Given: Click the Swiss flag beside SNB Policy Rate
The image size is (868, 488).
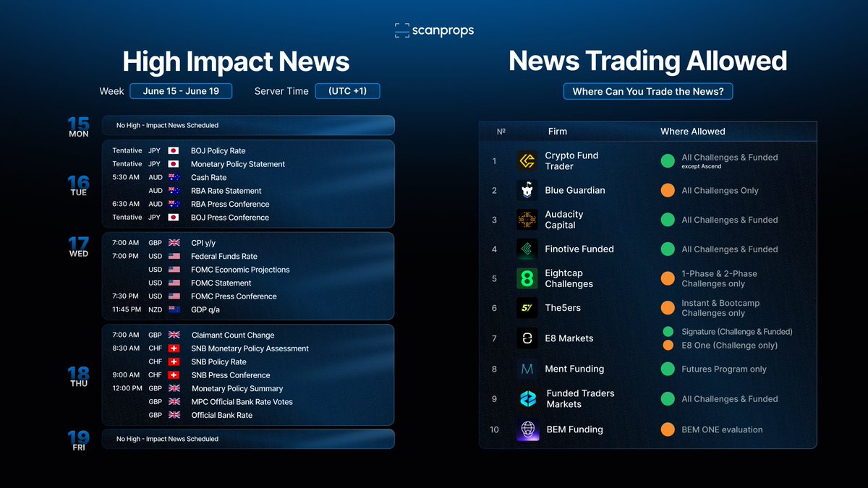Looking at the screenshot, I should [x=174, y=362].
